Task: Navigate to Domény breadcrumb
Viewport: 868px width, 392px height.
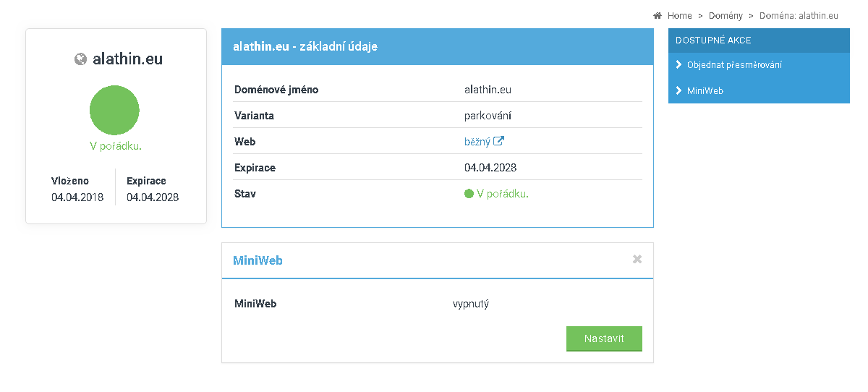Action: (726, 16)
